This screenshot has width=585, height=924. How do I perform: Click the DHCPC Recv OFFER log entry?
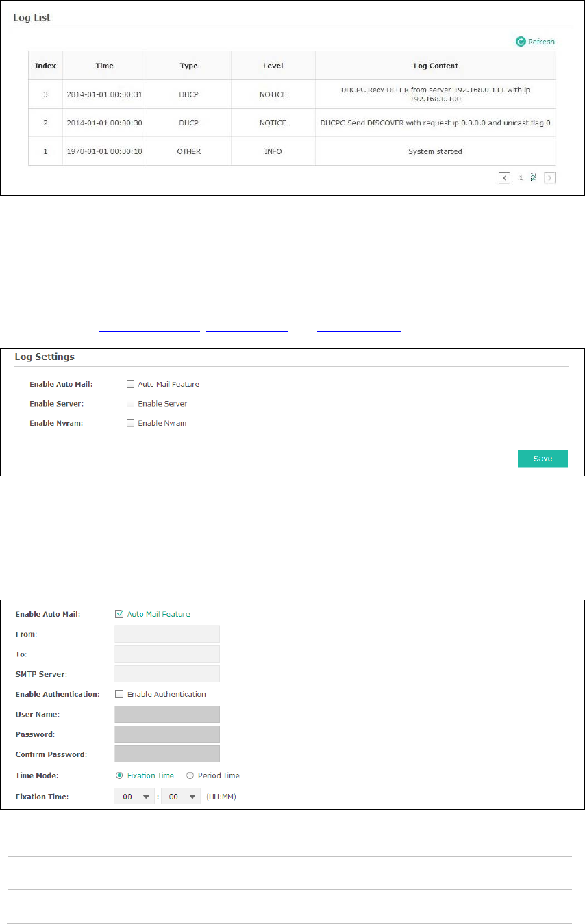coord(436,94)
